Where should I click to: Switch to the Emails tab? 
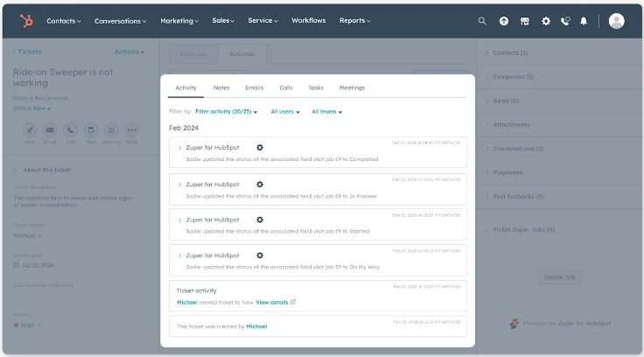click(x=254, y=87)
